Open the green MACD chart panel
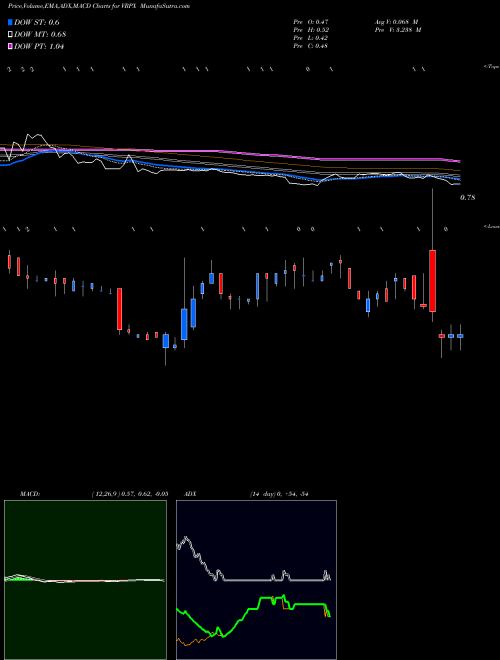The width and height of the screenshot is (500, 660). pyautogui.click(x=85, y=580)
